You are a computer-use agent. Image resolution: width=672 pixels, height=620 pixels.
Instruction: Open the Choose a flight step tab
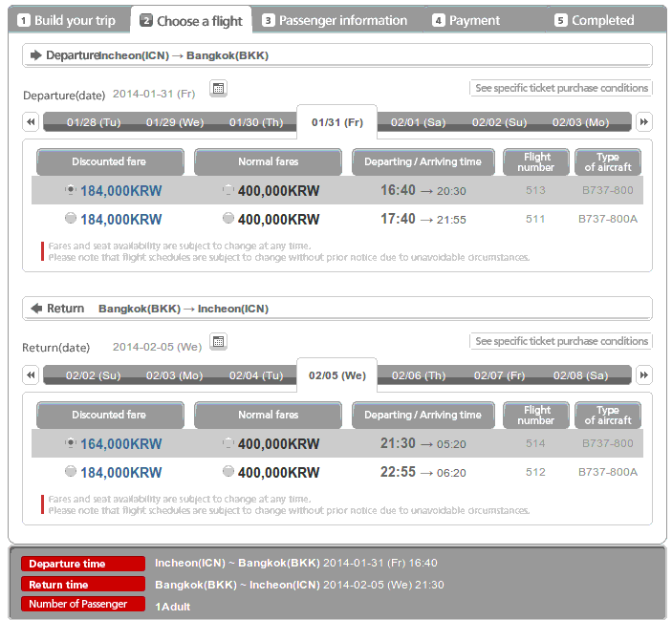coord(191,20)
